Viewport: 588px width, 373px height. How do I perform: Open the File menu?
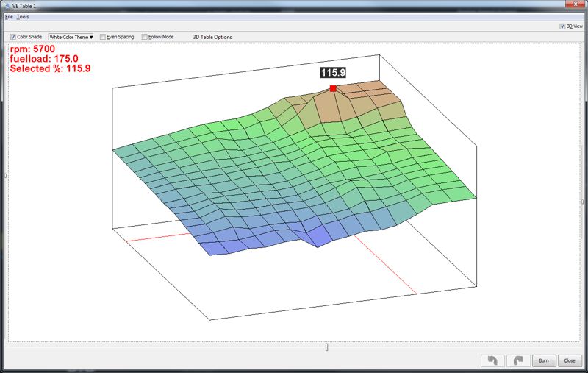click(x=9, y=16)
